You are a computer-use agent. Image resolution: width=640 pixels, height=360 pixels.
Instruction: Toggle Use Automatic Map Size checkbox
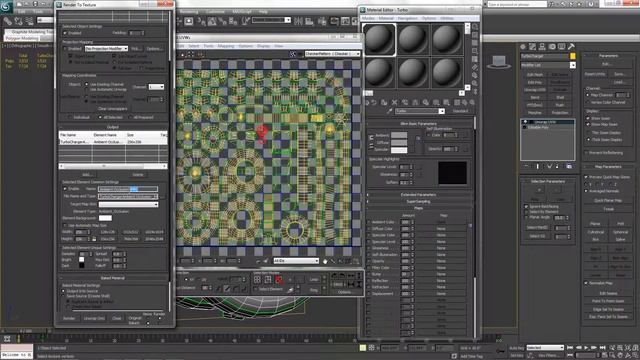pyautogui.click(x=65, y=225)
